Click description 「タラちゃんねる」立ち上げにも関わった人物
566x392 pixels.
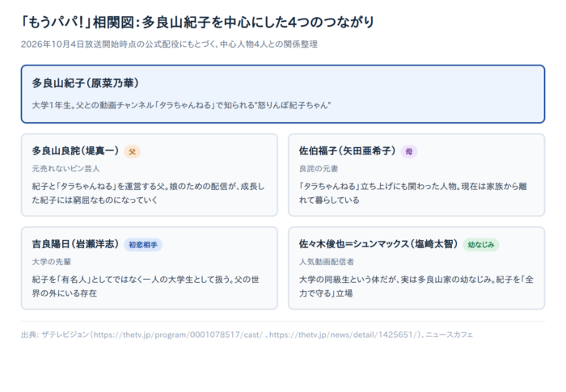pyautogui.click(x=413, y=193)
